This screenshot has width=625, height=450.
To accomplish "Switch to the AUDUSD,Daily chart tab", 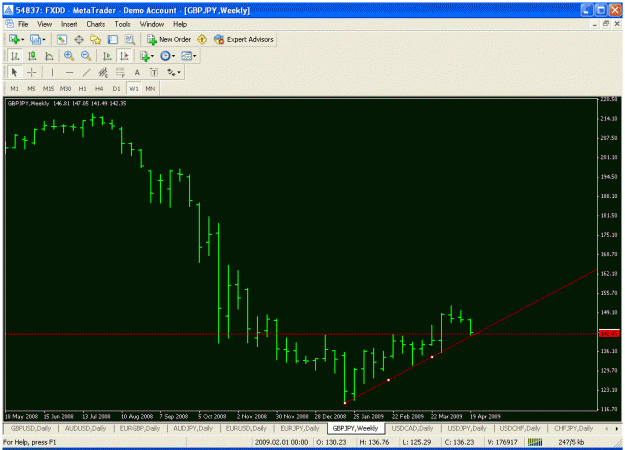I will pos(85,428).
